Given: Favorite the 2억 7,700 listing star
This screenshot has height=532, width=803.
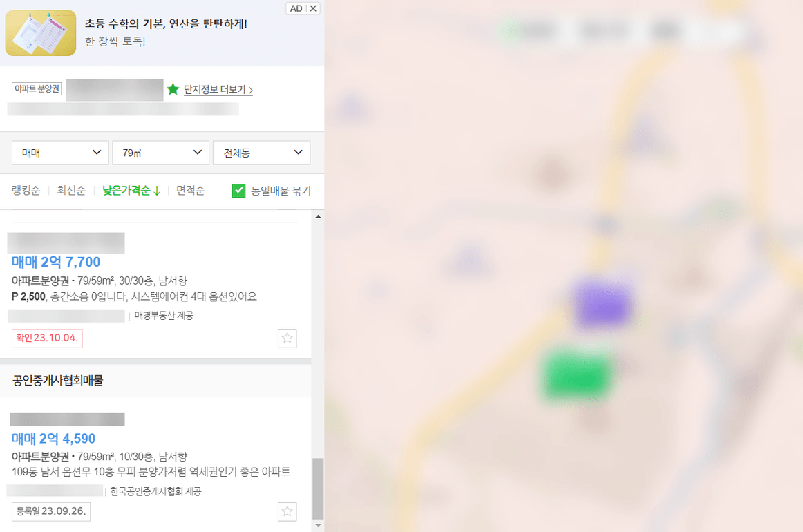Looking at the screenshot, I should (x=287, y=338).
